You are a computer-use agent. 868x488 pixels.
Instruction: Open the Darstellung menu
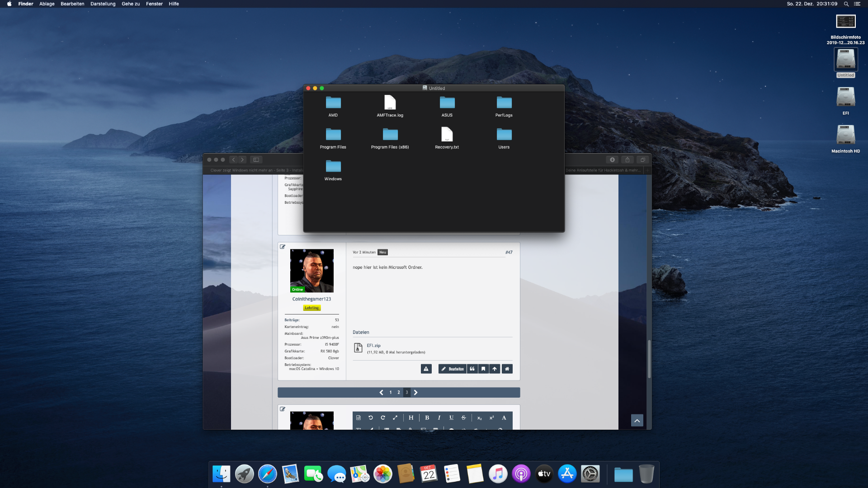(103, 4)
